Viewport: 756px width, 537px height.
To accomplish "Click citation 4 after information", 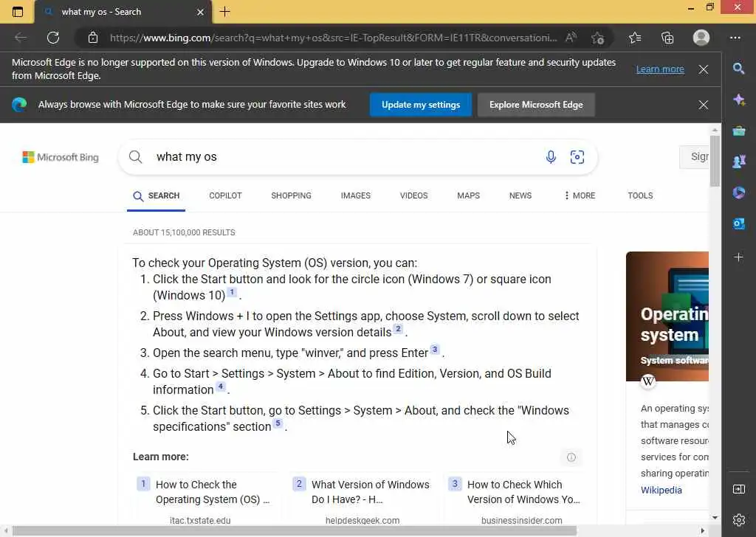I will tap(220, 387).
